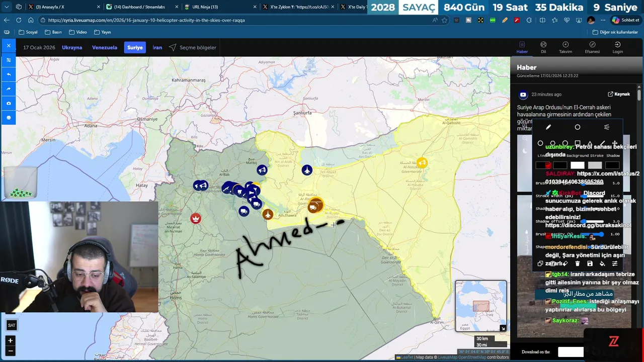Reload the page with browser refresh
This screenshot has width=644, height=362.
[x=19, y=20]
